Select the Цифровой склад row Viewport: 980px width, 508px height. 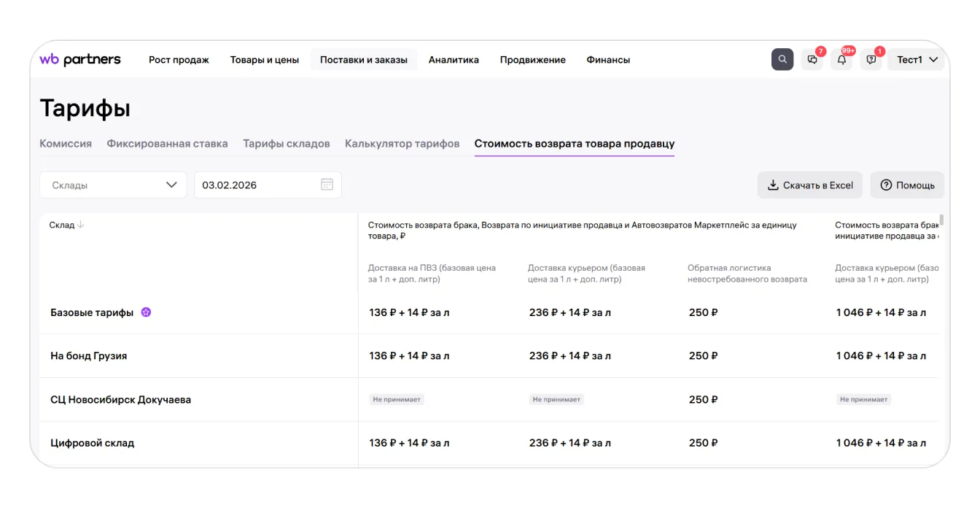pyautogui.click(x=93, y=443)
